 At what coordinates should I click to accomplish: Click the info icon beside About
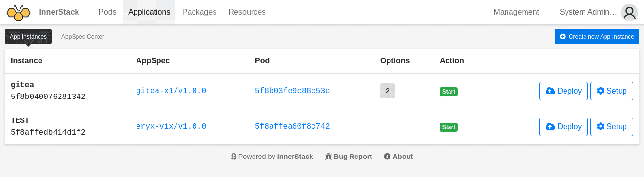(x=387, y=157)
